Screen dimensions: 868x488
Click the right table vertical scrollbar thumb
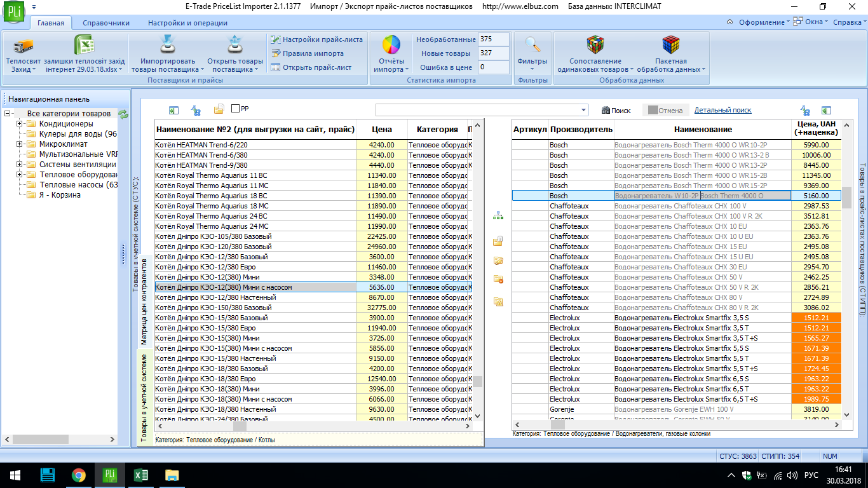click(x=846, y=198)
